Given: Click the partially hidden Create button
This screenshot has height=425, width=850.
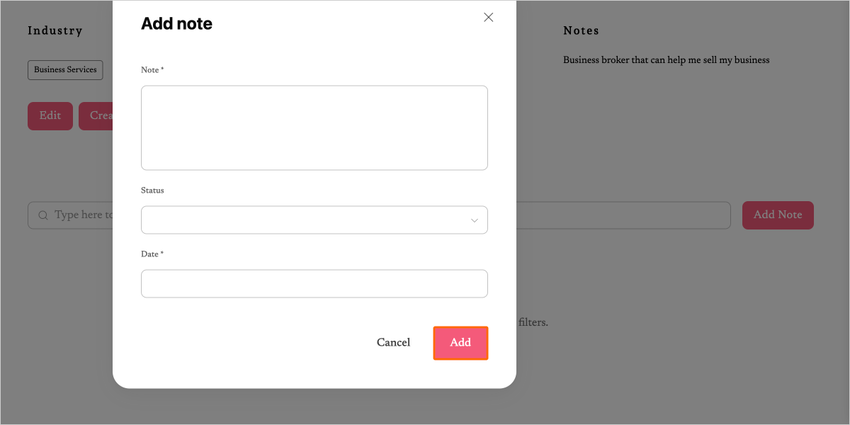Looking at the screenshot, I should click(96, 116).
